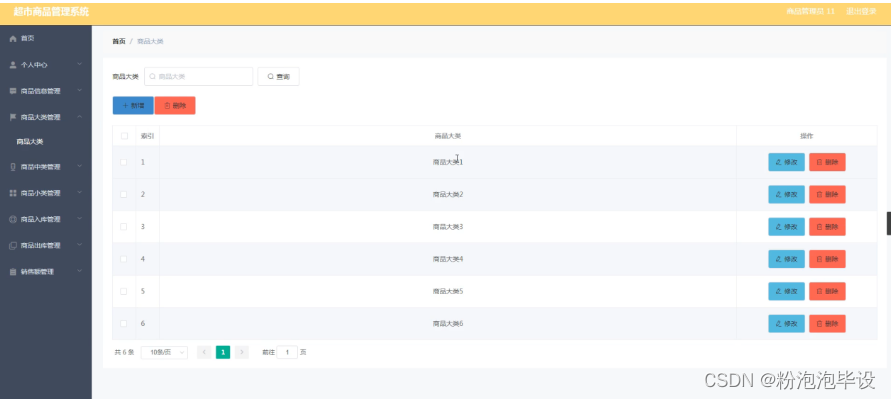
Task: Click the 商品大类 column header
Action: [448, 136]
